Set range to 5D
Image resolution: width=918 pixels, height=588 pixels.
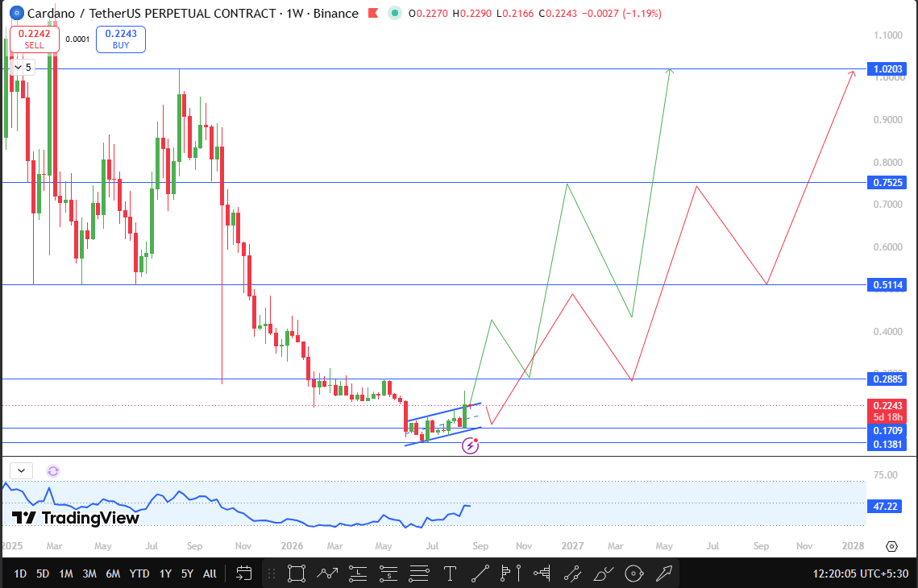click(x=43, y=574)
